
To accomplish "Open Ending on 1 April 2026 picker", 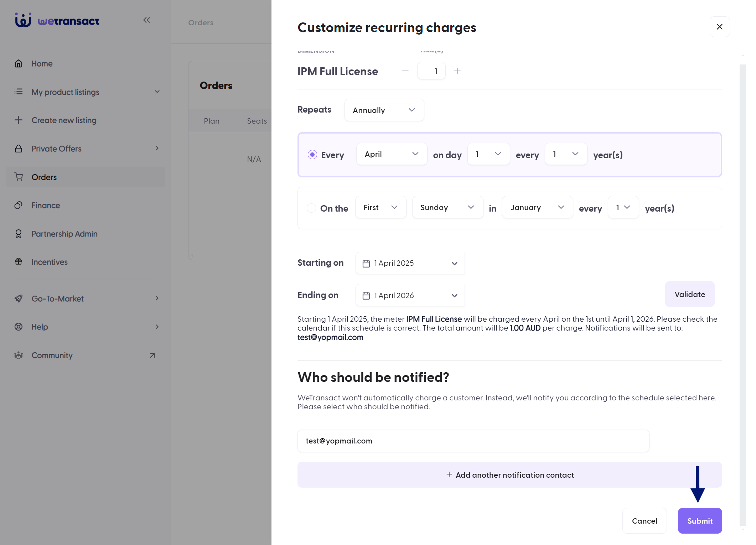I will (410, 295).
